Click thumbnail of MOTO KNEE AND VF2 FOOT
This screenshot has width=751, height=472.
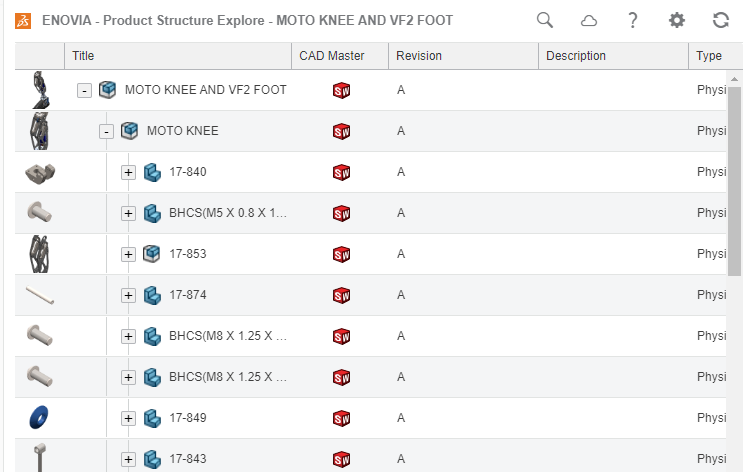point(40,90)
